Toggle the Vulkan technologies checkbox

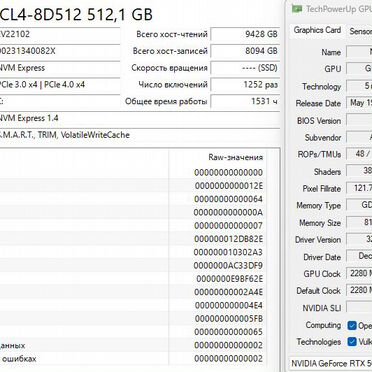point(352,341)
